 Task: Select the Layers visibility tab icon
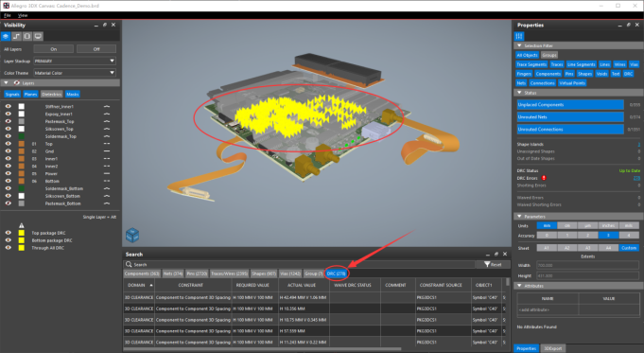[6, 36]
